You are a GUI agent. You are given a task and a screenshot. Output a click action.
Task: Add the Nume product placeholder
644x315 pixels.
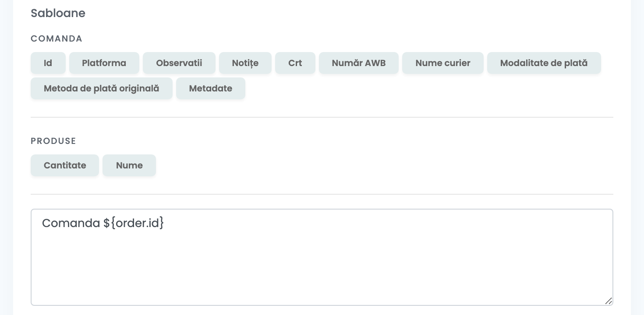129,165
